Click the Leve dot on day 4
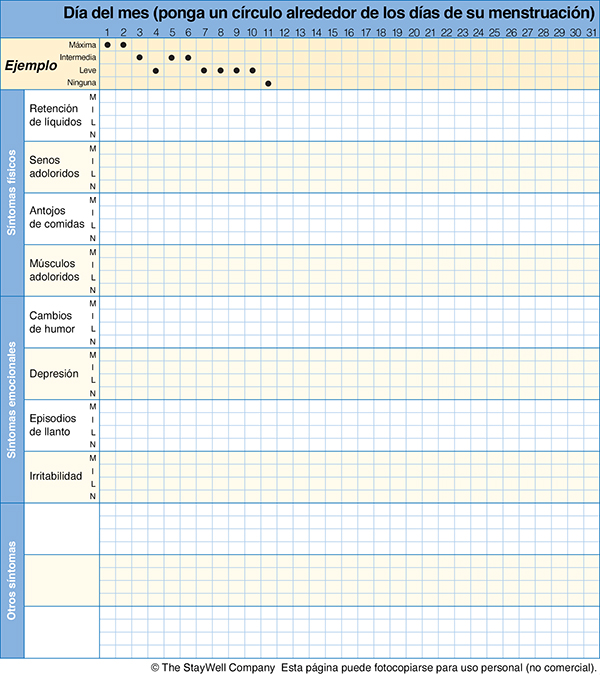600x678 pixels. coord(156,71)
